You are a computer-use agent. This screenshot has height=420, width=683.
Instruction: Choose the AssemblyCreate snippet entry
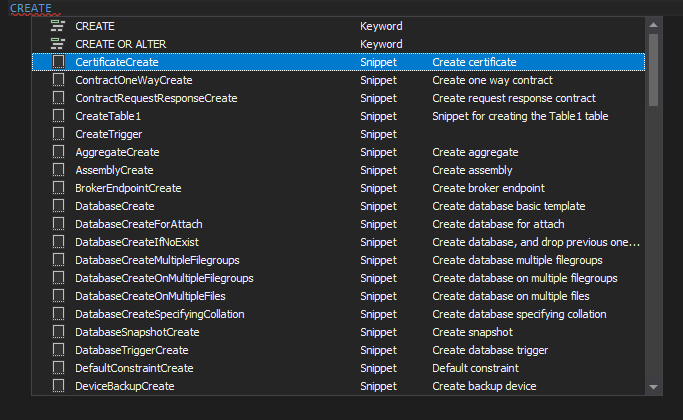(116, 170)
